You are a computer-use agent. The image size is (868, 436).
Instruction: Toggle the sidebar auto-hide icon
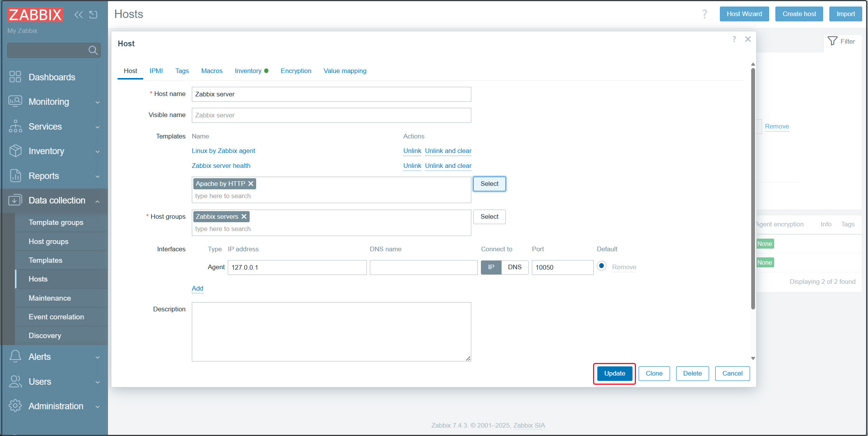coord(93,15)
